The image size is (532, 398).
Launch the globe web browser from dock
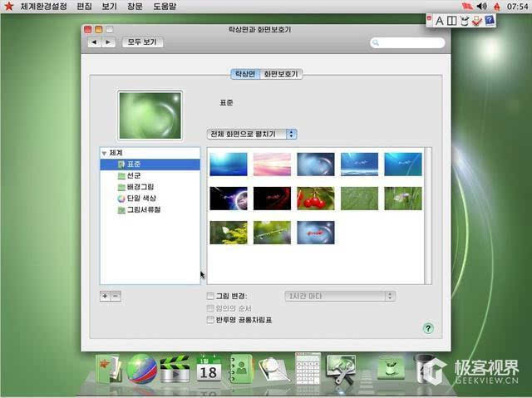pos(141,368)
